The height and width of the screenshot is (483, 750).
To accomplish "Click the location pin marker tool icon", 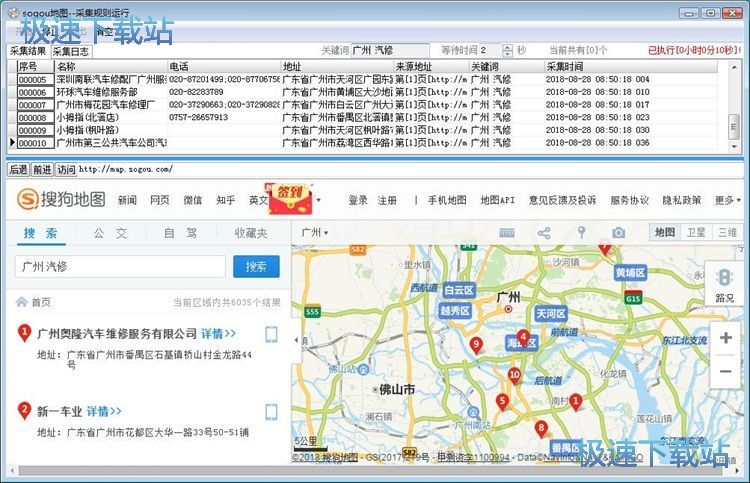I will [581, 232].
